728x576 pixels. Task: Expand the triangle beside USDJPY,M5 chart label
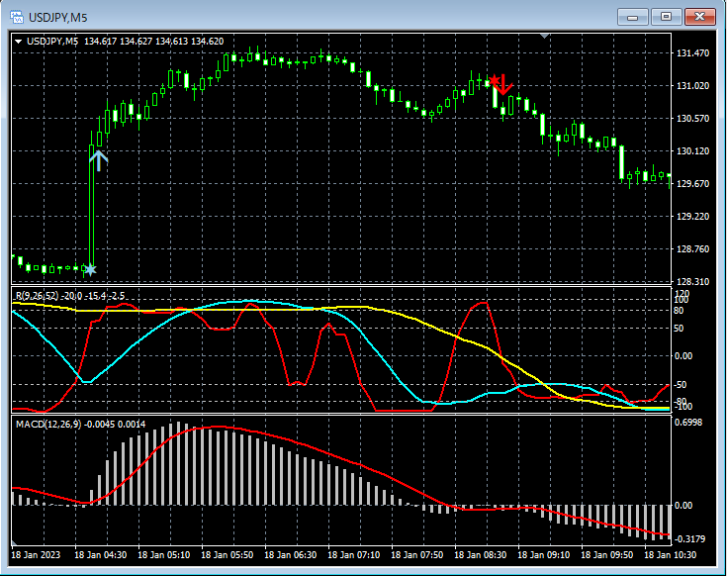(x=18, y=41)
